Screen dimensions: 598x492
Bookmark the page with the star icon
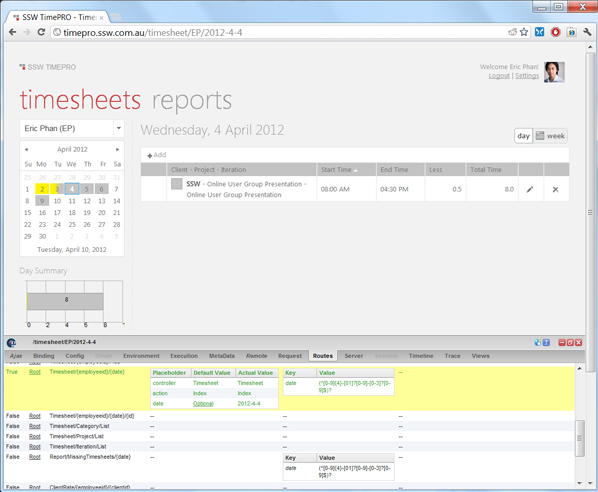click(524, 32)
